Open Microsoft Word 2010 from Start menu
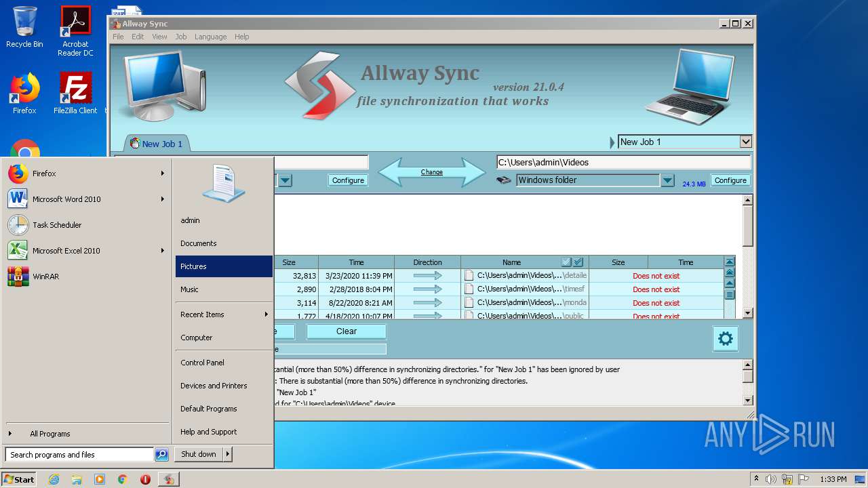The width and height of the screenshot is (868, 488). pyautogui.click(x=85, y=199)
